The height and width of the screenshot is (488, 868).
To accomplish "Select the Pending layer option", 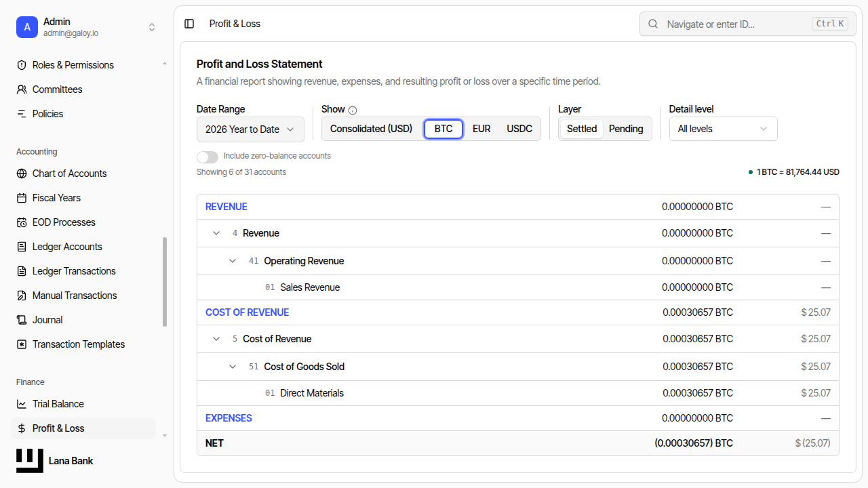I will pos(626,129).
